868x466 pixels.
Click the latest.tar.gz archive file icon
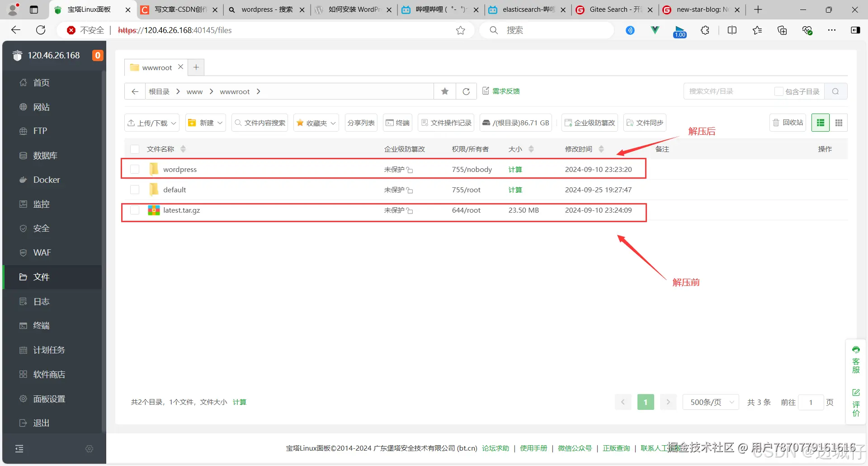point(154,210)
